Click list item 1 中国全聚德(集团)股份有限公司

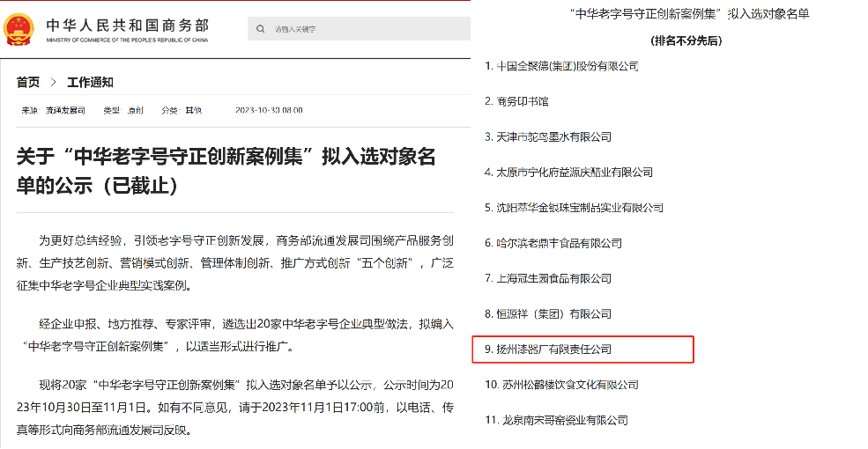[561, 66]
